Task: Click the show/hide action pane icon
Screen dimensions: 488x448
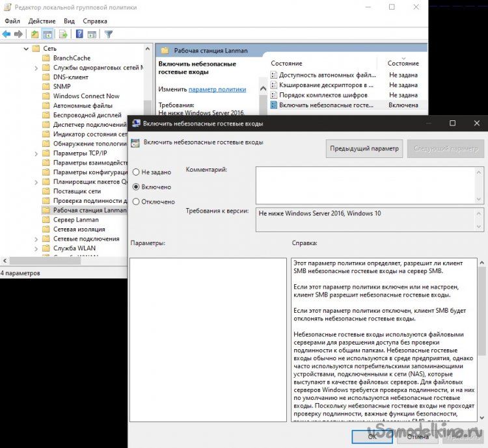Action: (x=92, y=34)
